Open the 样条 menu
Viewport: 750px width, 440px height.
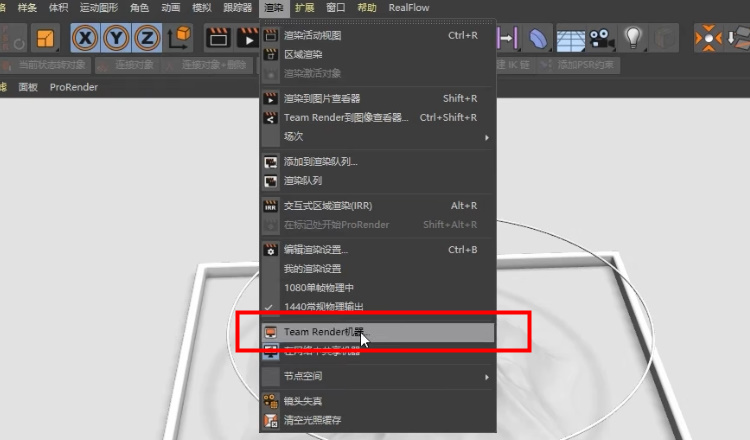(x=27, y=8)
